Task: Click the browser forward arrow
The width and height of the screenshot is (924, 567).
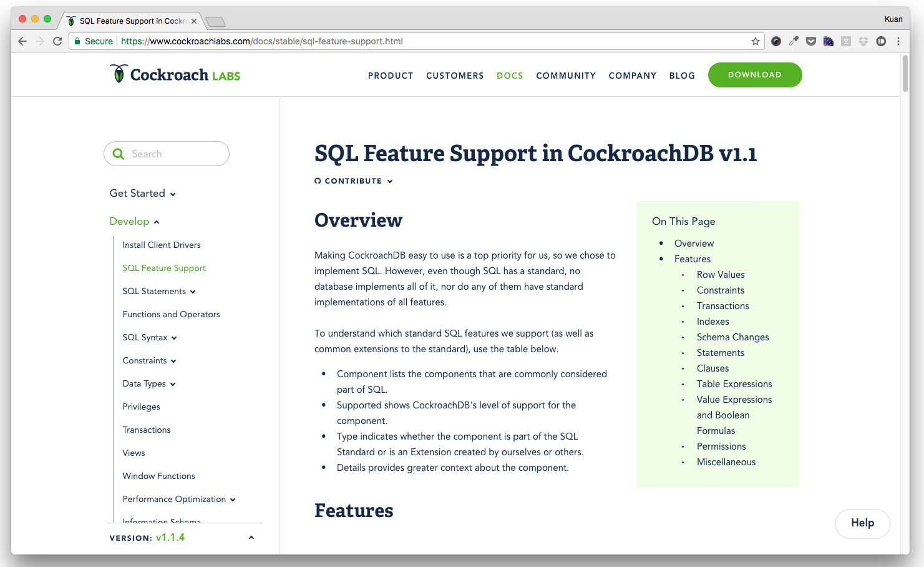Action: 40,41
